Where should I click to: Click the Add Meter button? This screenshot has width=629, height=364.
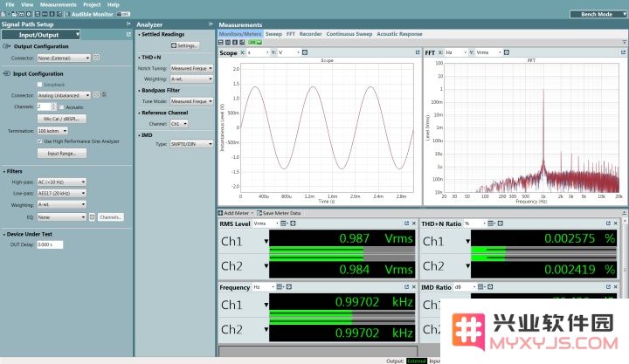[x=236, y=213]
